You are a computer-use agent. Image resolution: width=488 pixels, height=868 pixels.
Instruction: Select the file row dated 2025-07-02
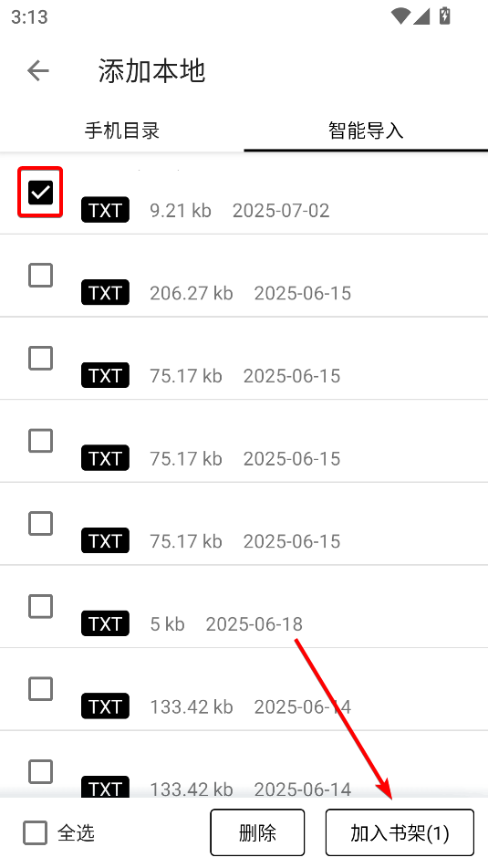click(244, 193)
